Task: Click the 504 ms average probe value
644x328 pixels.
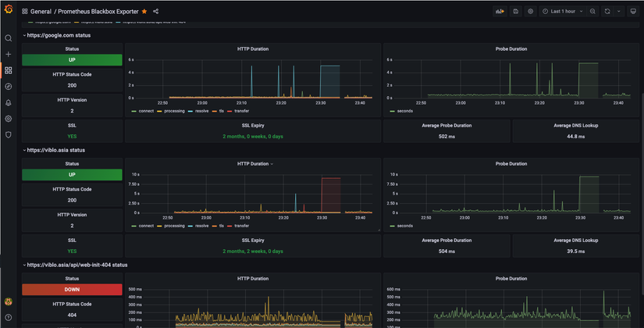Action: tap(447, 251)
